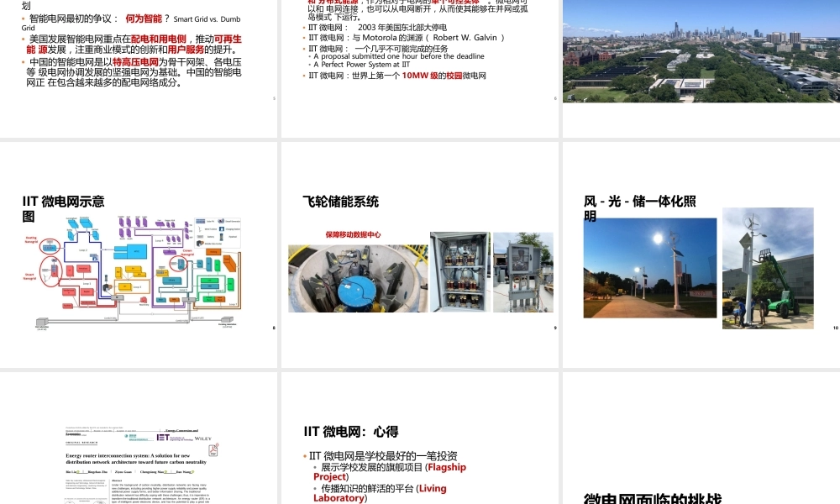Click the paper title 'Energy router interconnection system'
This screenshot has height=504, width=840.
click(136, 459)
